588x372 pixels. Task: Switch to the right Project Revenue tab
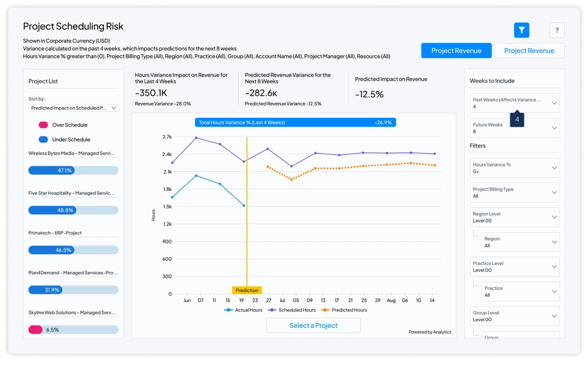[x=529, y=51]
